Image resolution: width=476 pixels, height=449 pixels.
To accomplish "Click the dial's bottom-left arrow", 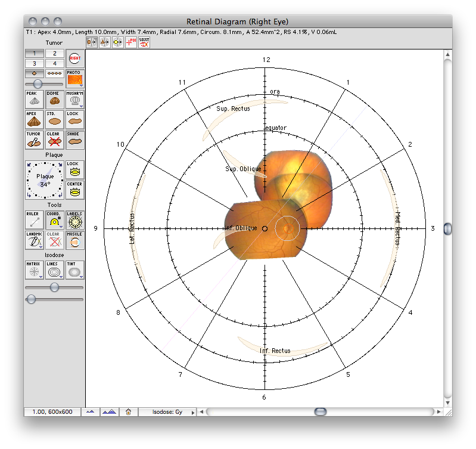I will [x=29, y=195].
